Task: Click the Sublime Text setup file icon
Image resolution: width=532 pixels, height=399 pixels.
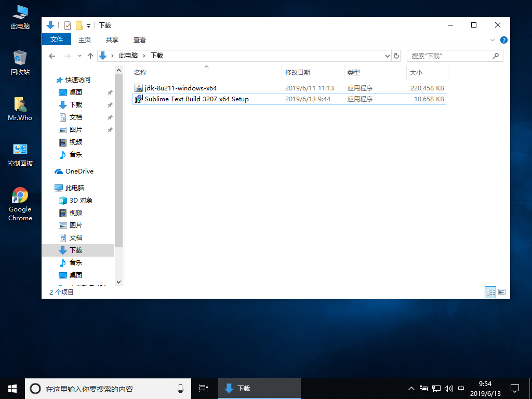Action: pos(138,99)
